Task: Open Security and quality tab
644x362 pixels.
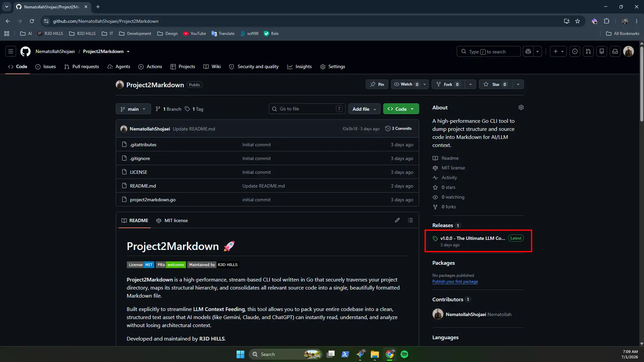Action: pos(254,66)
